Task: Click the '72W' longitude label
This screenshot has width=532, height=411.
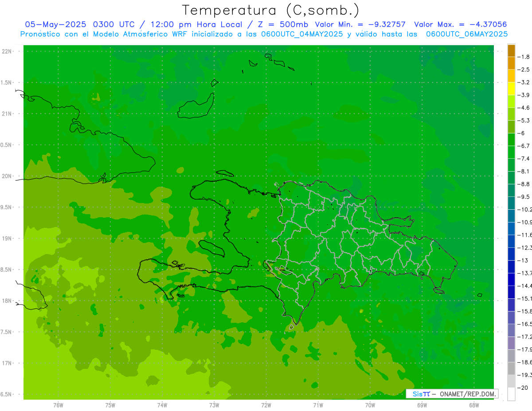Action: coord(266,405)
